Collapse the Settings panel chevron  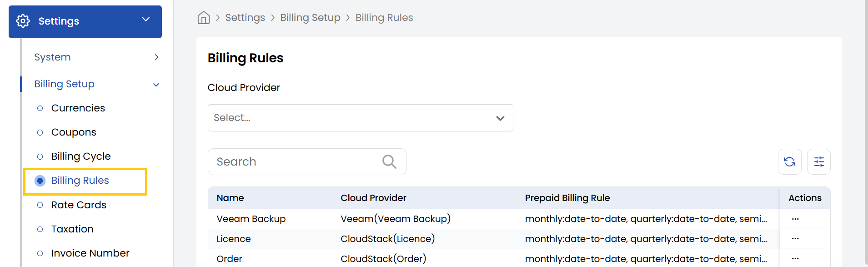(x=146, y=19)
